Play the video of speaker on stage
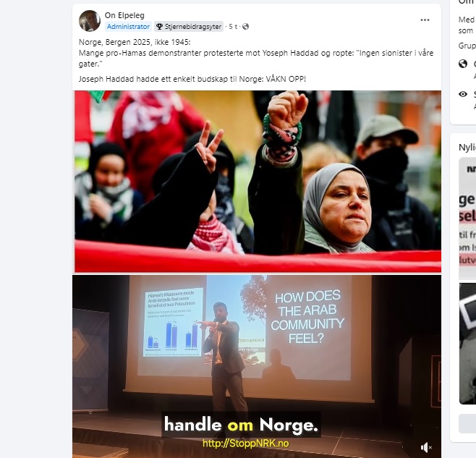476x458 pixels. coord(257,366)
